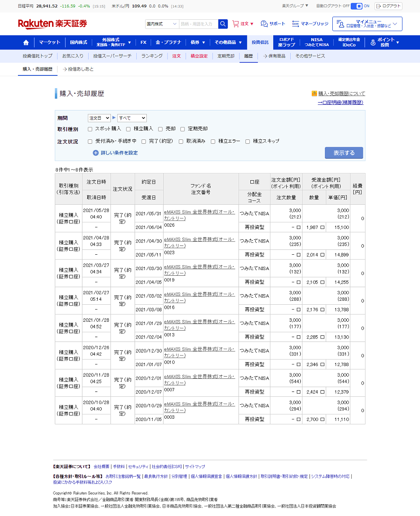Open 個人情報保護方針 footer link
Viewport: 420px width, 516px height.
(x=241, y=477)
